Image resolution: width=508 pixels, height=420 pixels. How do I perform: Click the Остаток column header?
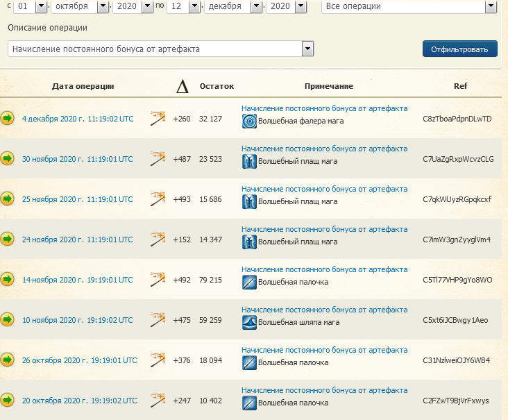pyautogui.click(x=217, y=86)
